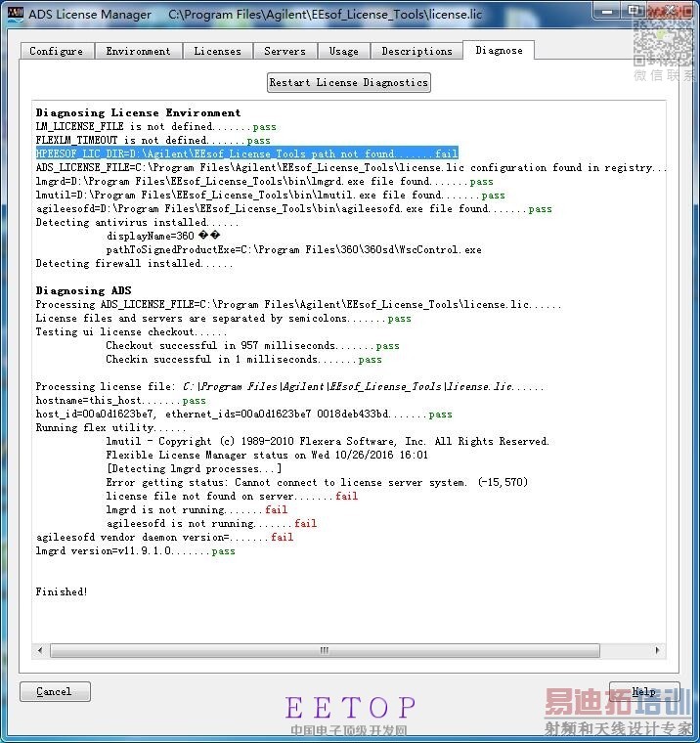Image resolution: width=700 pixels, height=743 pixels.
Task: Switch to the Environment tab
Action: (138, 51)
